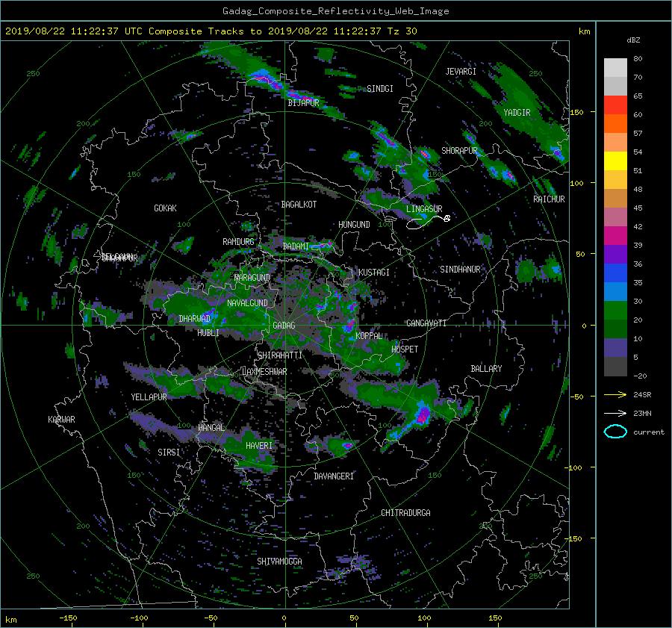Image resolution: width=672 pixels, height=628 pixels.
Task: Click the YADGIR city label
Action: coord(517,112)
